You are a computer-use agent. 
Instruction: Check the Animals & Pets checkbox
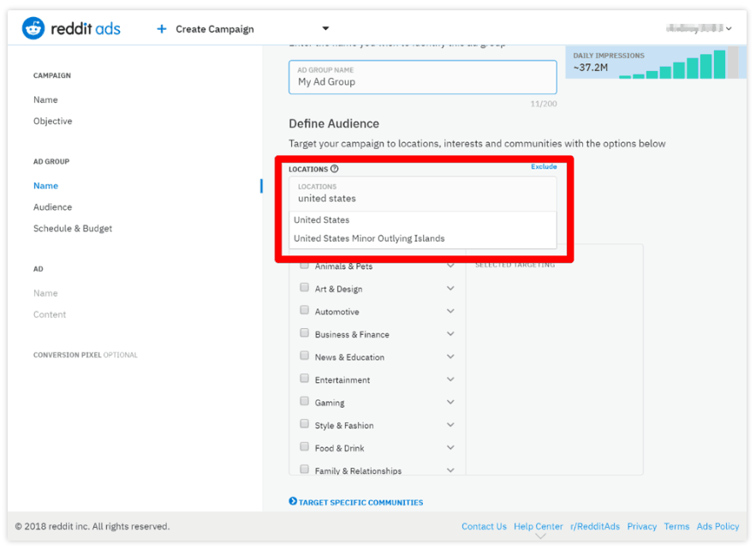[304, 265]
